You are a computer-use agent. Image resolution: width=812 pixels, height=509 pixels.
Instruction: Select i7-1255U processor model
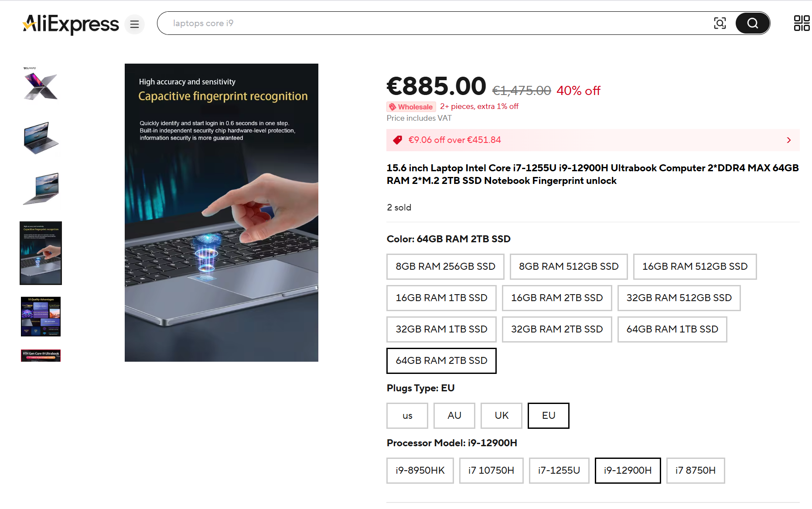coord(559,470)
